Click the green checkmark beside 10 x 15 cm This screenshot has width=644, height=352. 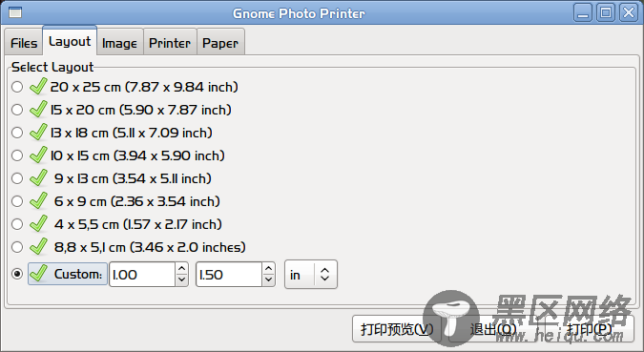point(38,155)
